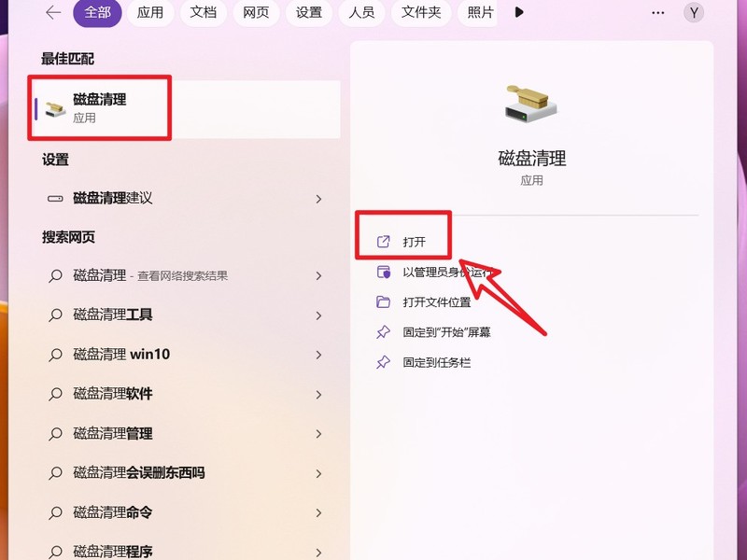747x560 pixels.
Task: Switch to the 文档 filter tab
Action: click(203, 13)
